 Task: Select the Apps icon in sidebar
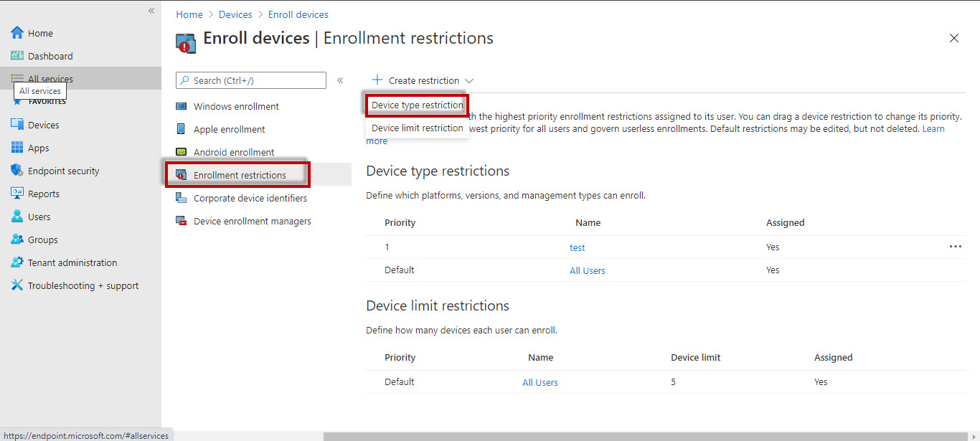16,147
